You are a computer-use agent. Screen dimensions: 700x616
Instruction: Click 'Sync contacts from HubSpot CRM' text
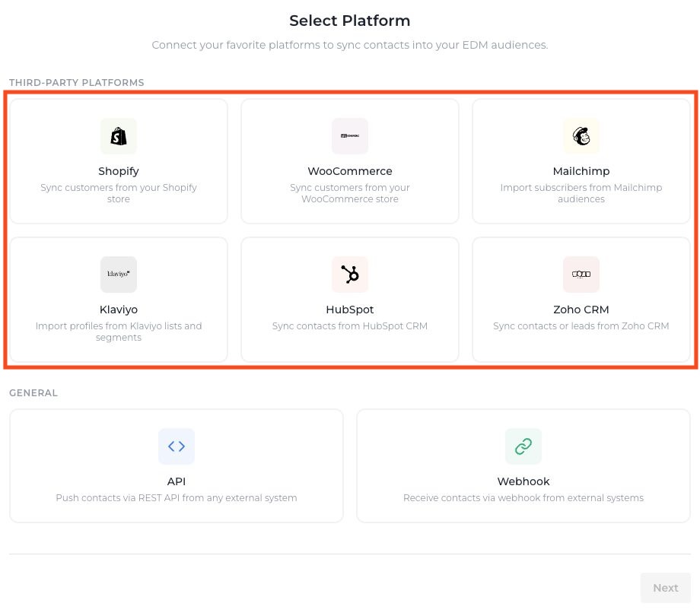(x=349, y=326)
